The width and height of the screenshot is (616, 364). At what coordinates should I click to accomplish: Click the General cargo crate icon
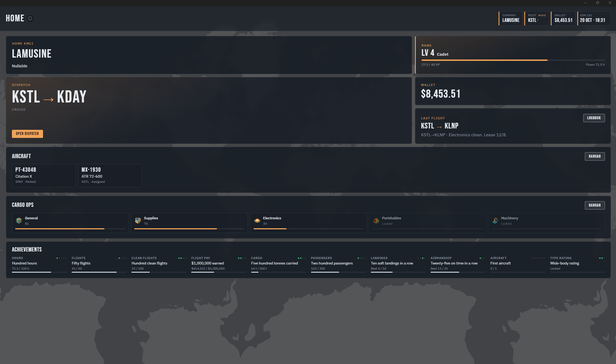(x=19, y=221)
